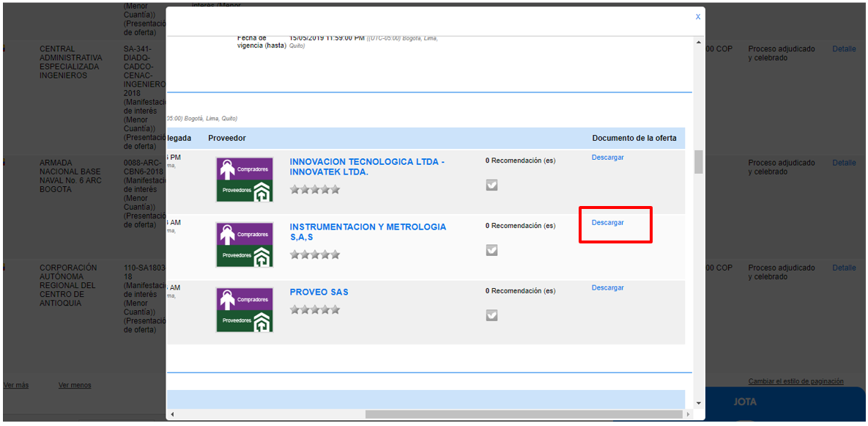The height and width of the screenshot is (426, 868).
Task: Click the recommendation count for INNOVATEK LTDA.
Action: click(x=520, y=161)
